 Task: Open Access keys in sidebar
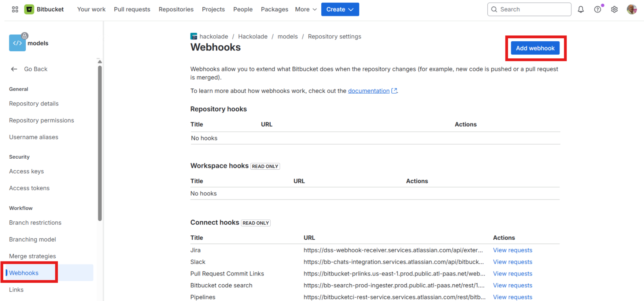(27, 171)
